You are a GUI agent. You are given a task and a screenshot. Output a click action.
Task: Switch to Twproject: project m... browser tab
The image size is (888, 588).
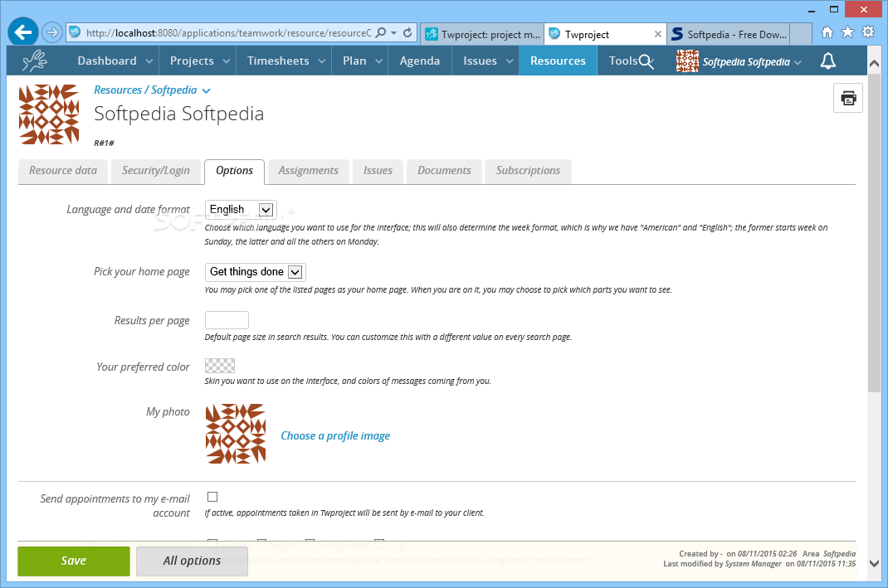click(x=482, y=34)
